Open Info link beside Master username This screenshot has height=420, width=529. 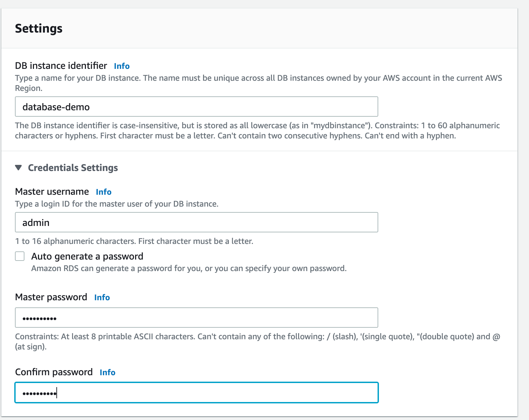104,192
